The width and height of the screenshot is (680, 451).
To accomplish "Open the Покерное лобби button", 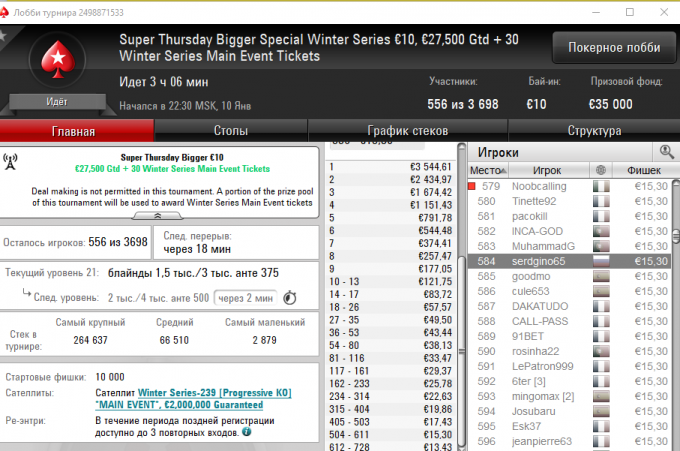I will [x=614, y=48].
